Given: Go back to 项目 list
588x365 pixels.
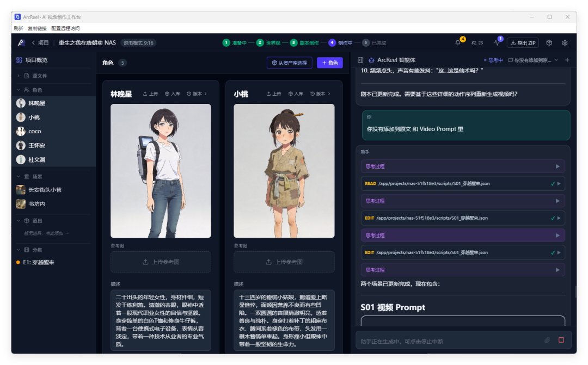Looking at the screenshot, I should [x=40, y=43].
